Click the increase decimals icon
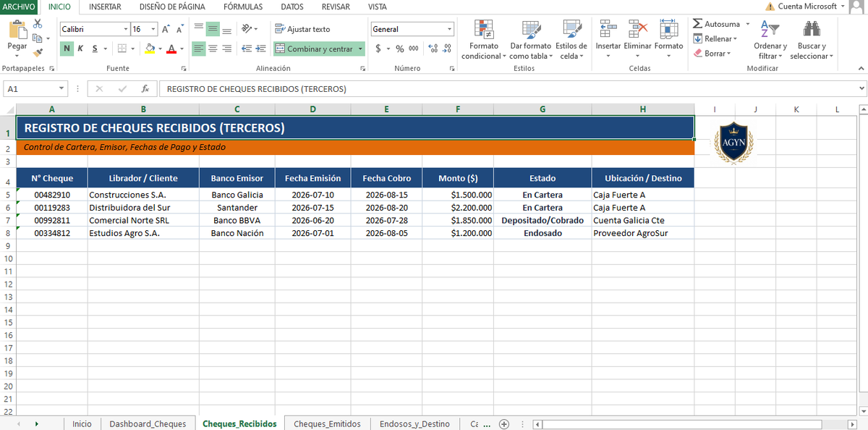The height and width of the screenshot is (430, 868). 433,49
